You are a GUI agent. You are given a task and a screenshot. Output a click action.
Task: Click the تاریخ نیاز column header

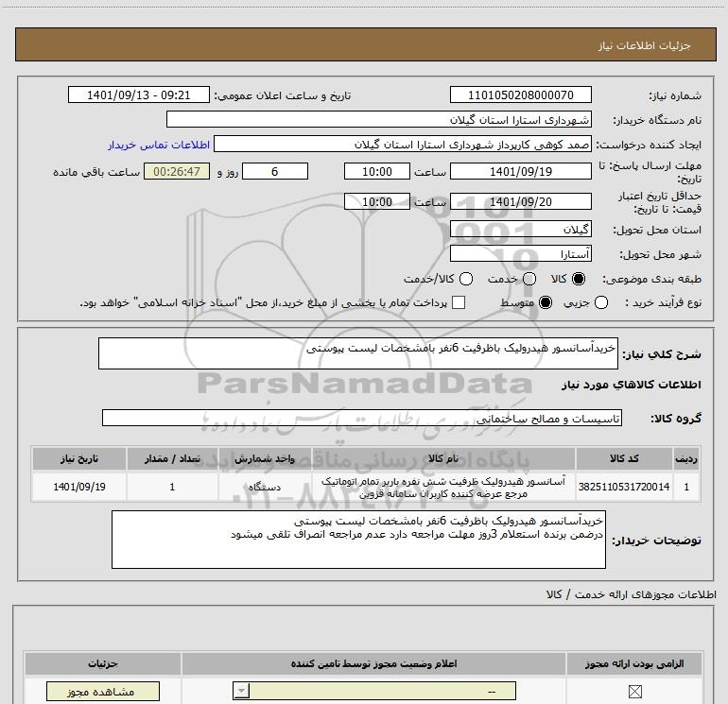(78, 458)
